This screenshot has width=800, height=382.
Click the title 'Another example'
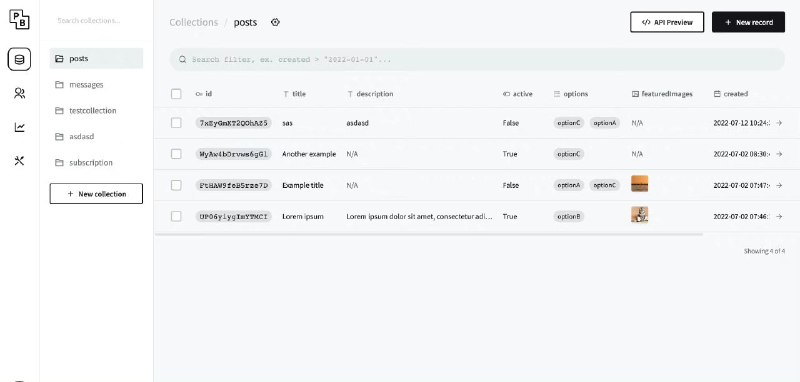309,154
